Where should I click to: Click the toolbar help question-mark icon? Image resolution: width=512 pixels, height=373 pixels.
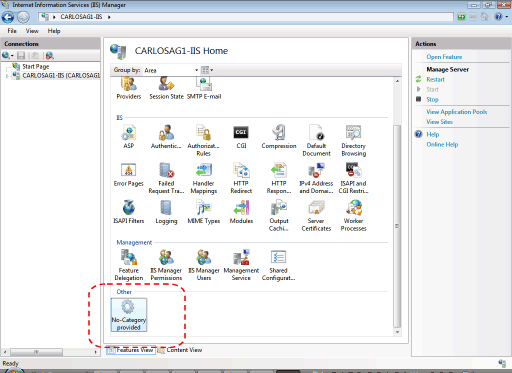click(x=498, y=17)
